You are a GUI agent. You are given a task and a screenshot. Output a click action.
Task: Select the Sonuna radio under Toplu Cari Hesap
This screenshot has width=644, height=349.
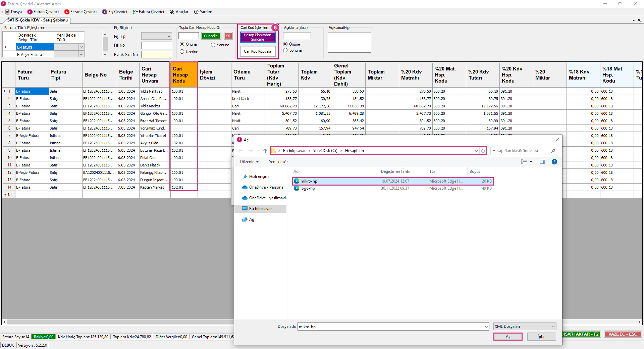pyautogui.click(x=213, y=45)
